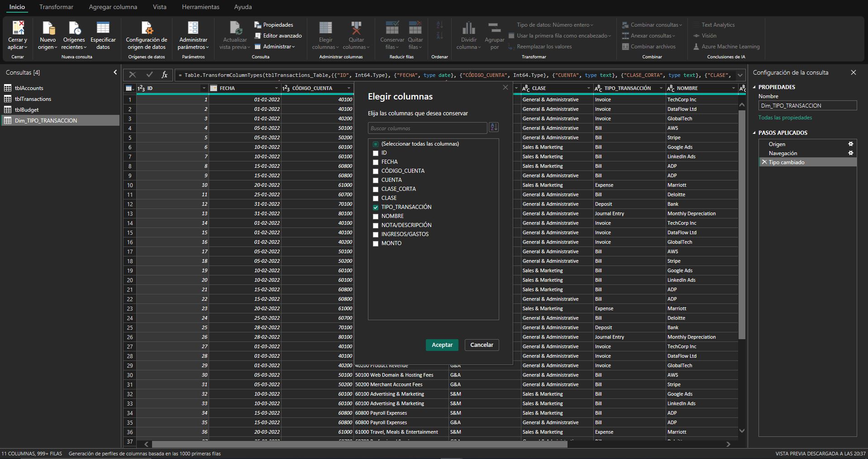This screenshot has height=459, width=868.
Task: Confirm formula with checkmark icon
Action: click(149, 75)
